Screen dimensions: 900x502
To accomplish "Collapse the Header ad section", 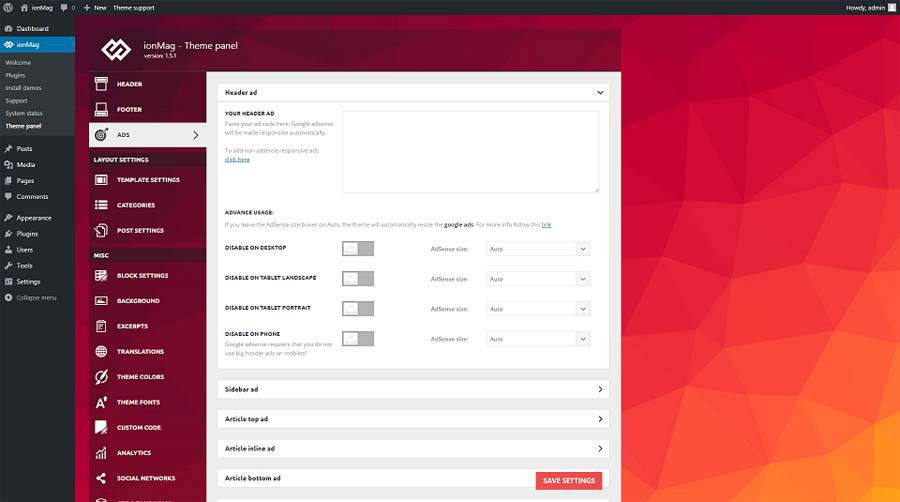I will pos(600,92).
